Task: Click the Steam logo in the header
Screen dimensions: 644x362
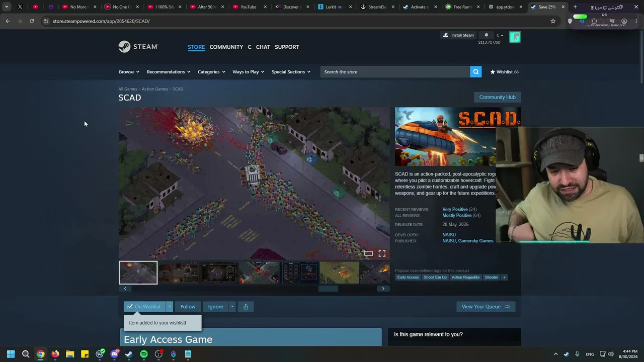Action: tap(138, 47)
